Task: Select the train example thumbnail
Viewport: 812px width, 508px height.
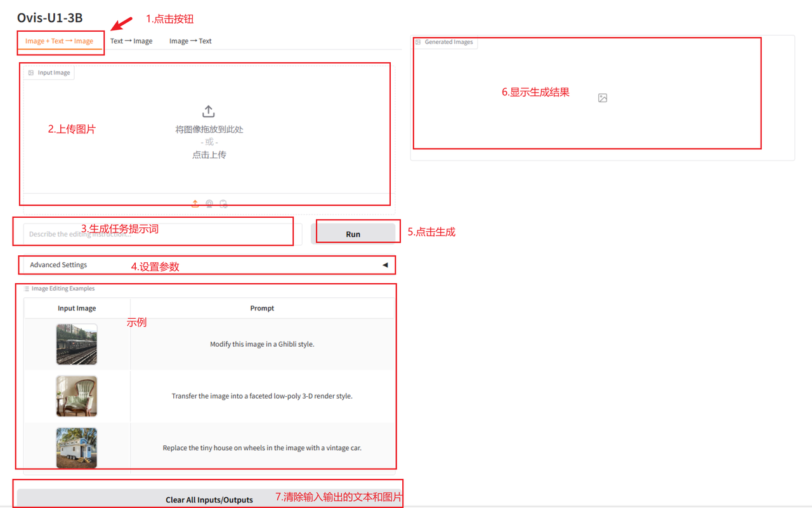Action: tap(77, 344)
